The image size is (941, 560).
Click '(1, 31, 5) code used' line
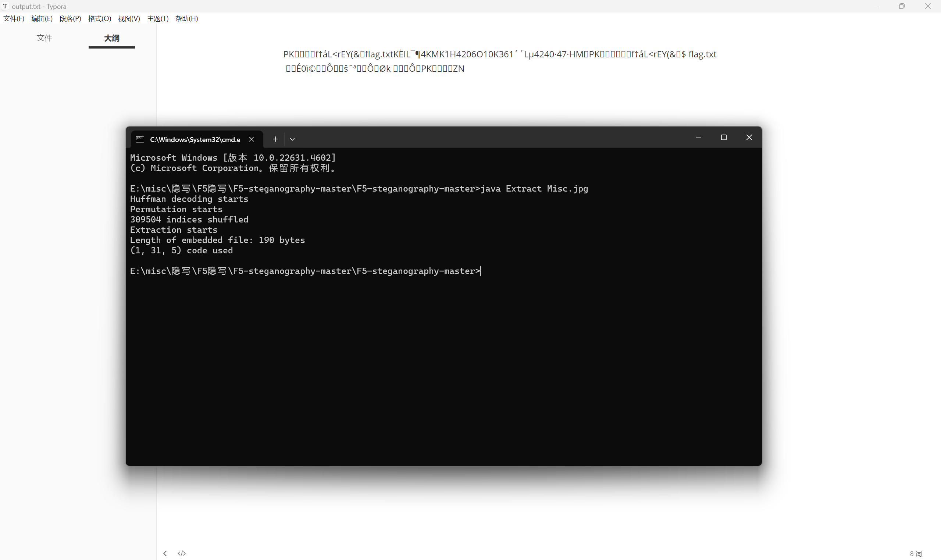[182, 250]
